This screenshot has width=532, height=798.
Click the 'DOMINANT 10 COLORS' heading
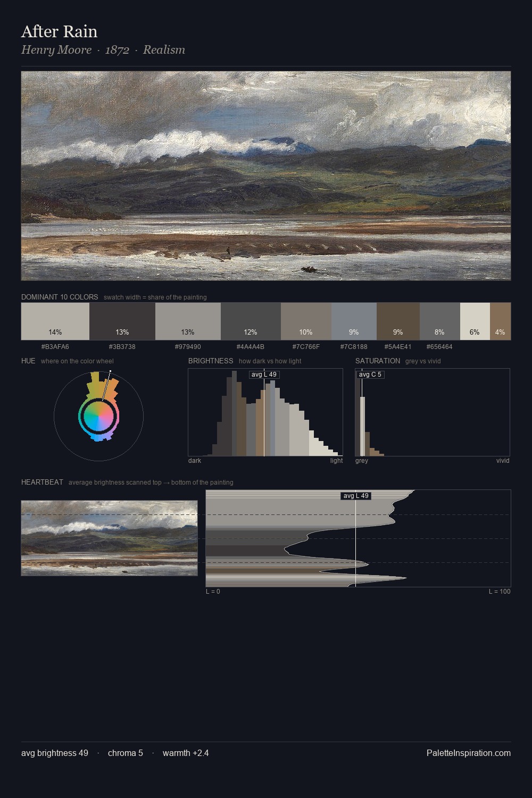(x=60, y=297)
